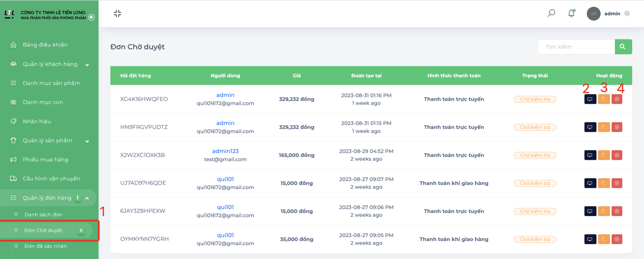Open Bảng điều khiển dashboard menu
The height and width of the screenshot is (259, 644).
(45, 45)
